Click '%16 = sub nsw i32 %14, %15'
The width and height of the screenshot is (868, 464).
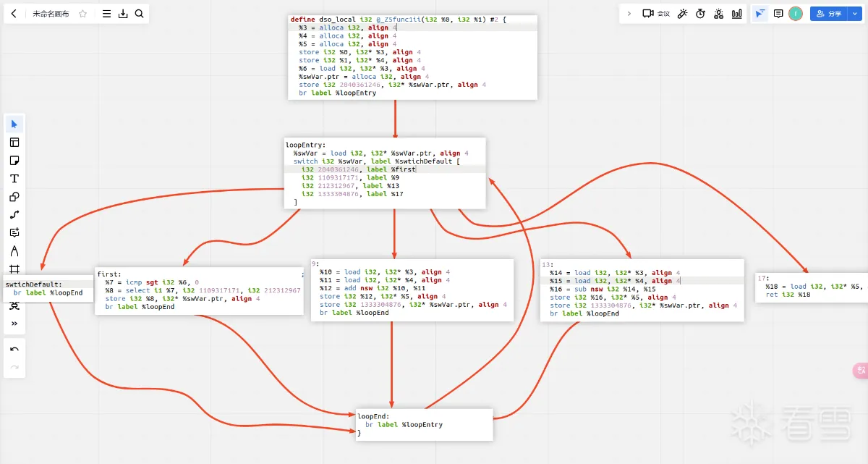603,289
